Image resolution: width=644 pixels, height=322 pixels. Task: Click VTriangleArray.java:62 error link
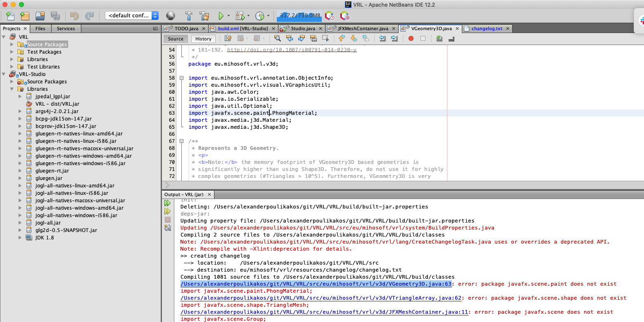coord(321,298)
